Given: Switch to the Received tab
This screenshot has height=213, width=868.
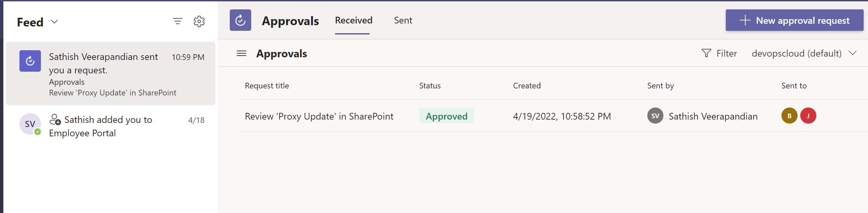Looking at the screenshot, I should pos(353,20).
